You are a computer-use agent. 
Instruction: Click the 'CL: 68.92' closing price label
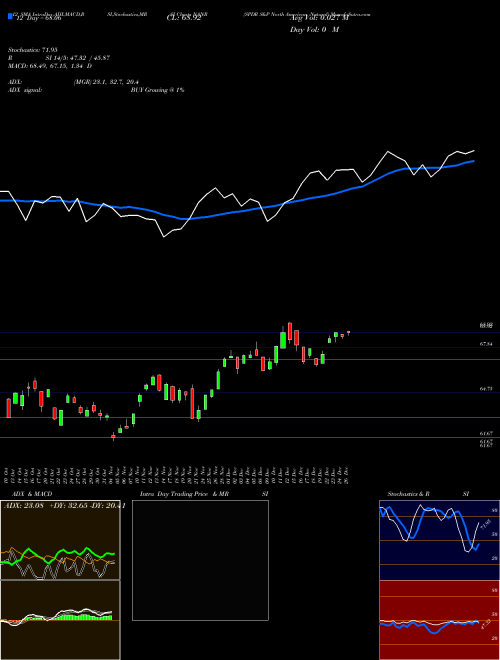[x=184, y=19]
